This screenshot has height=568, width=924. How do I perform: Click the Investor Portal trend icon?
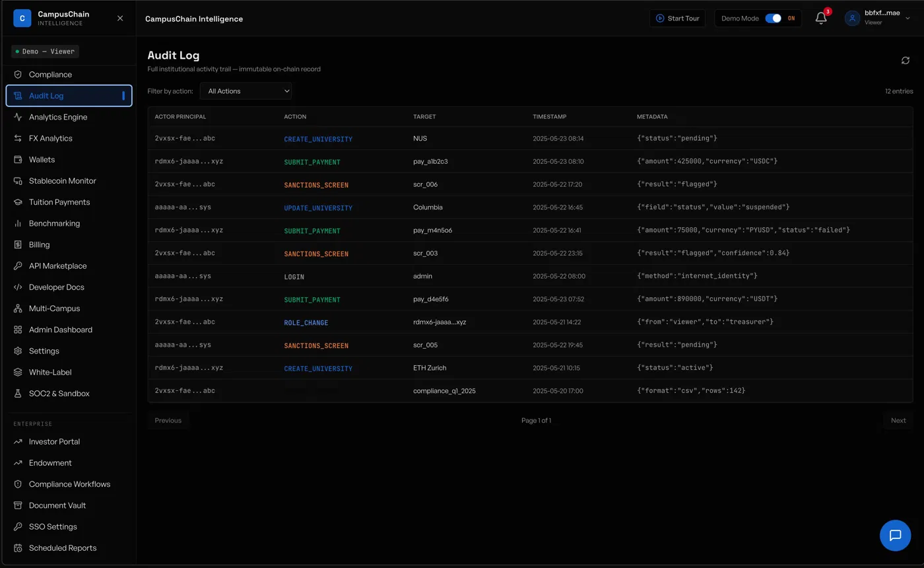pos(18,442)
